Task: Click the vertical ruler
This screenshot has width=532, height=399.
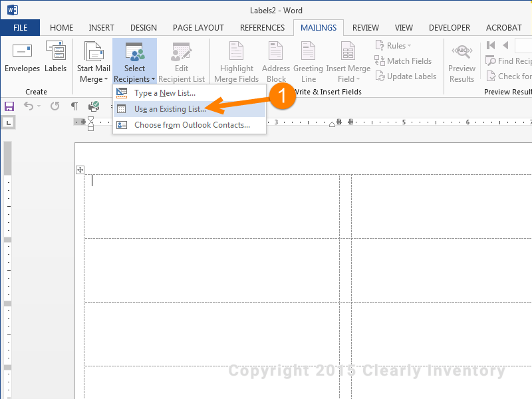Action: tap(8, 270)
